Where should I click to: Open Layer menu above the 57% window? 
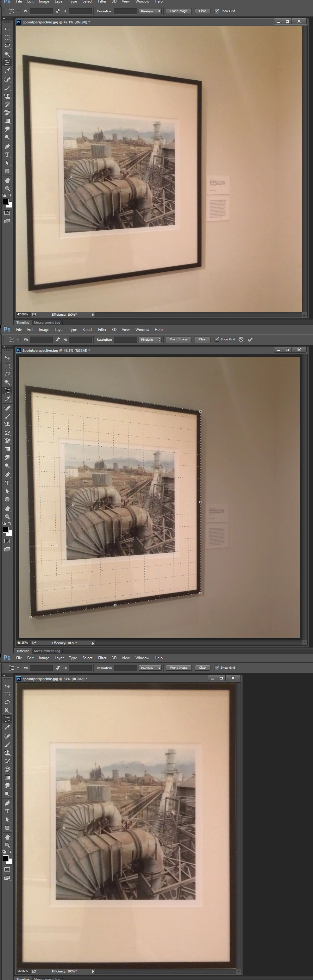(x=59, y=658)
